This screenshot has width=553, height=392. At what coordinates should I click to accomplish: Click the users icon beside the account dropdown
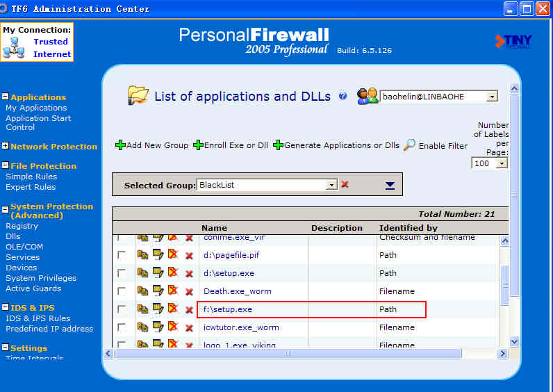[367, 96]
